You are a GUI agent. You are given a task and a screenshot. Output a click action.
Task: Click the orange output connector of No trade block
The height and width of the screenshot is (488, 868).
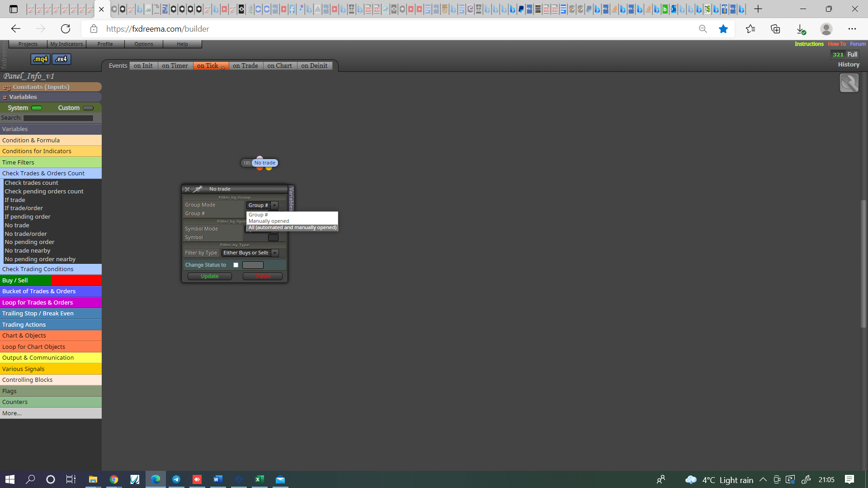click(x=259, y=169)
